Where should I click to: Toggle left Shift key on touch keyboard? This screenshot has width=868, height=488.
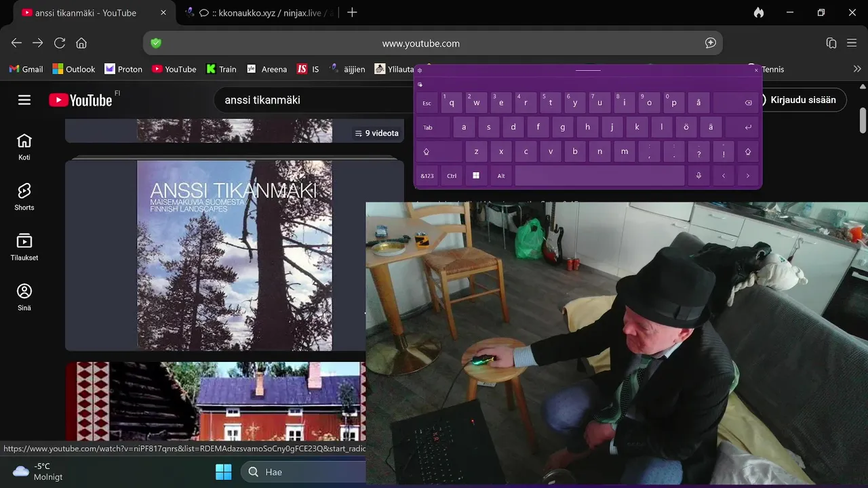pyautogui.click(x=439, y=151)
